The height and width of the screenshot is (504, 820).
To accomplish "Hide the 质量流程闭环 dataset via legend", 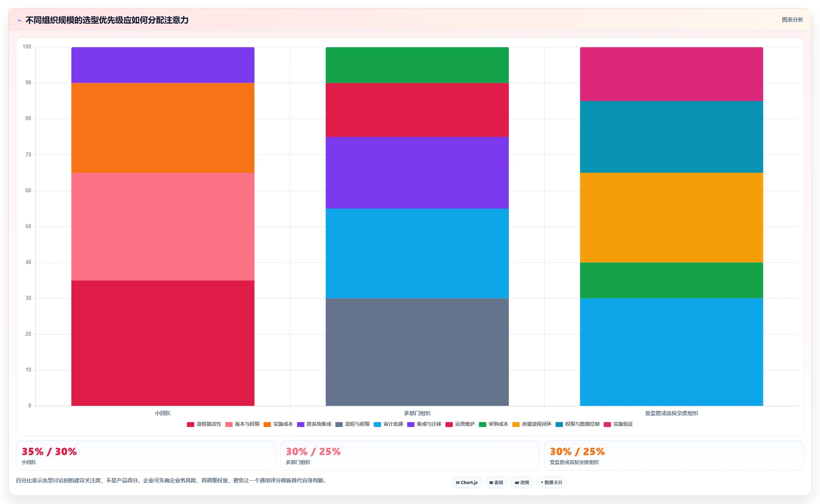I will [x=532, y=424].
